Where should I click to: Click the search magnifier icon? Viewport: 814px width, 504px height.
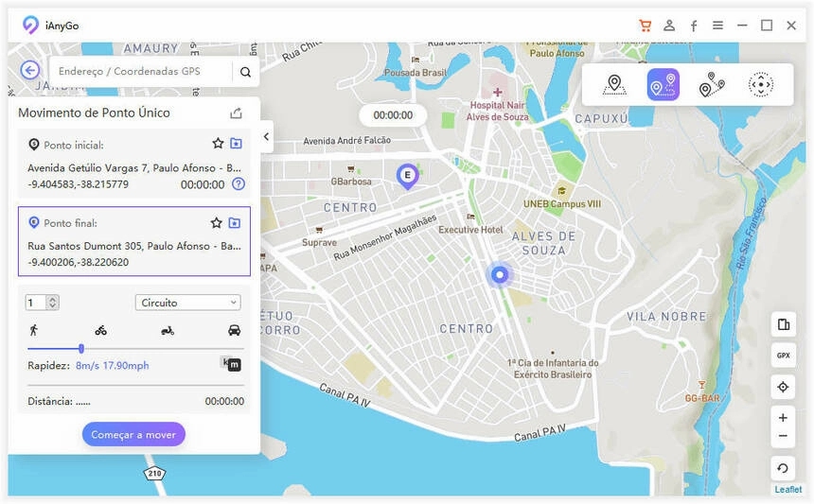click(245, 72)
